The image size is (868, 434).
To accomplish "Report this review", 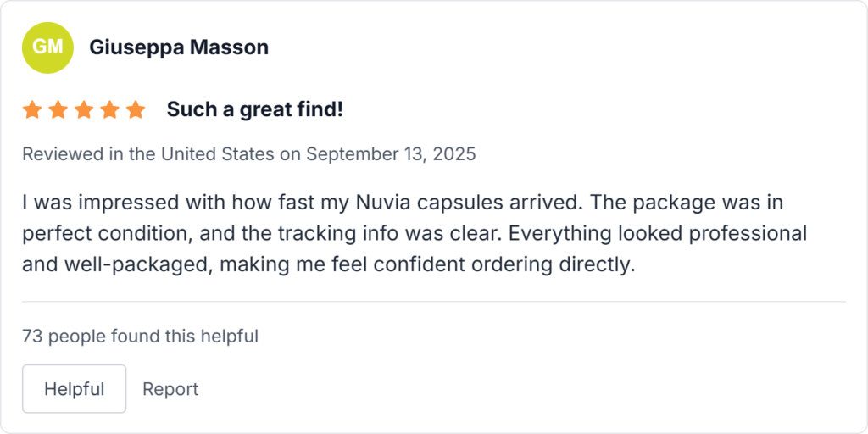I will coord(170,389).
